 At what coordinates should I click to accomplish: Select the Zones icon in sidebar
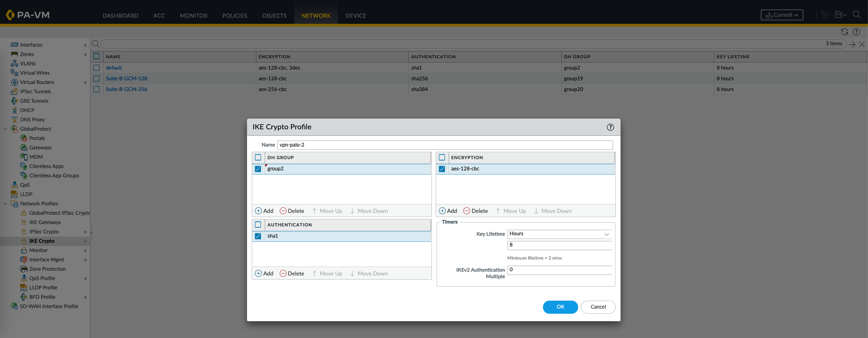coord(14,54)
